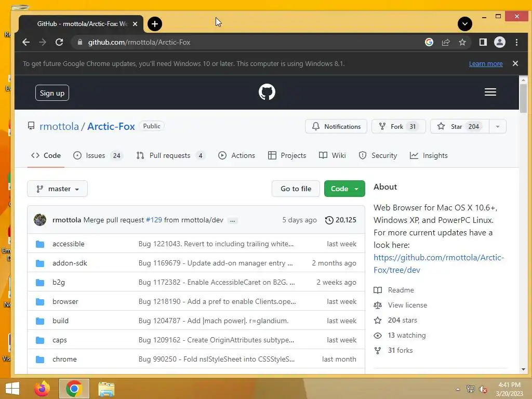
Task: Open a new tab with the plus button
Action: pyautogui.click(x=155, y=24)
